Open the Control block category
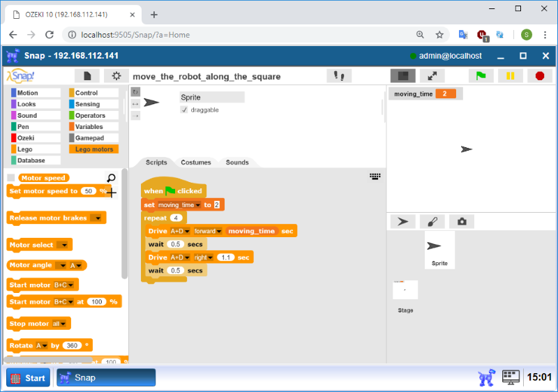The width and height of the screenshot is (558, 392). point(93,93)
